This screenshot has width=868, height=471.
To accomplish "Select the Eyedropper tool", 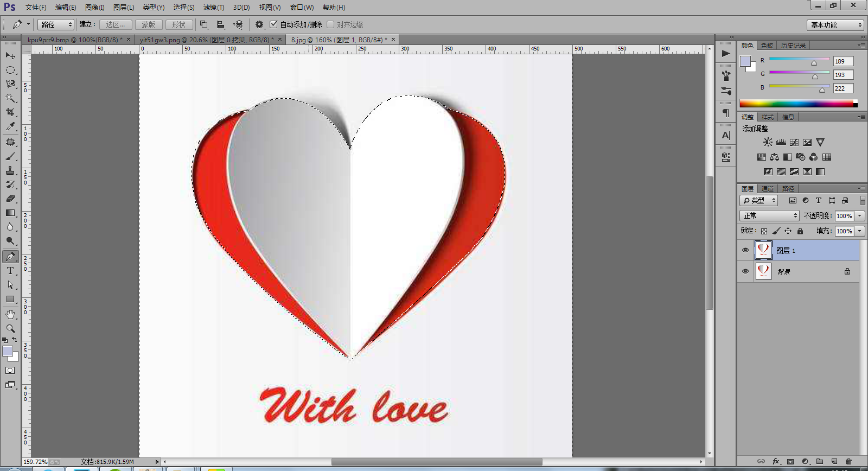I will point(10,126).
